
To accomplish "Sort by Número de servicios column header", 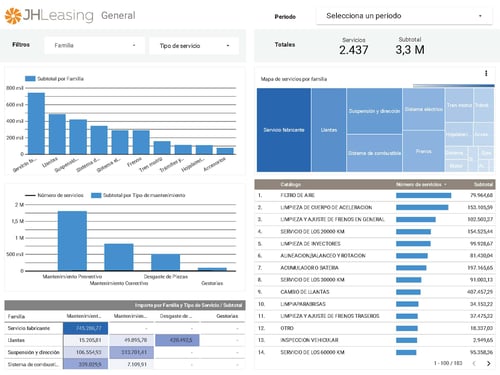I will pos(421,184).
